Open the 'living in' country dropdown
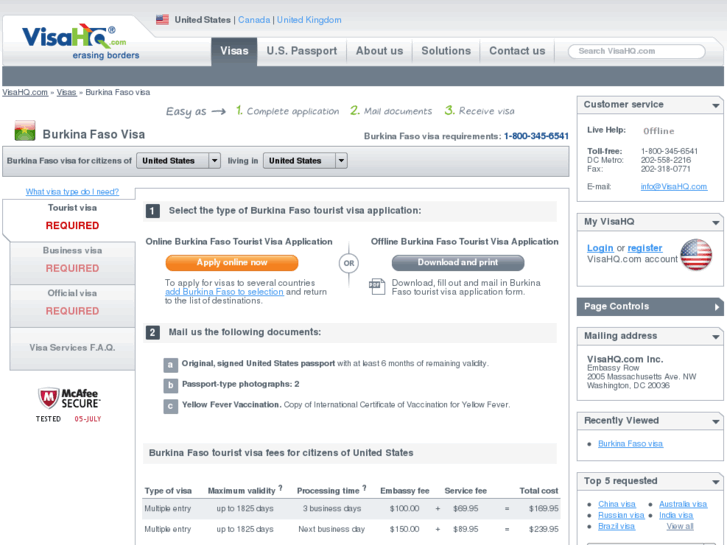This screenshot has width=727, height=545. (x=305, y=160)
